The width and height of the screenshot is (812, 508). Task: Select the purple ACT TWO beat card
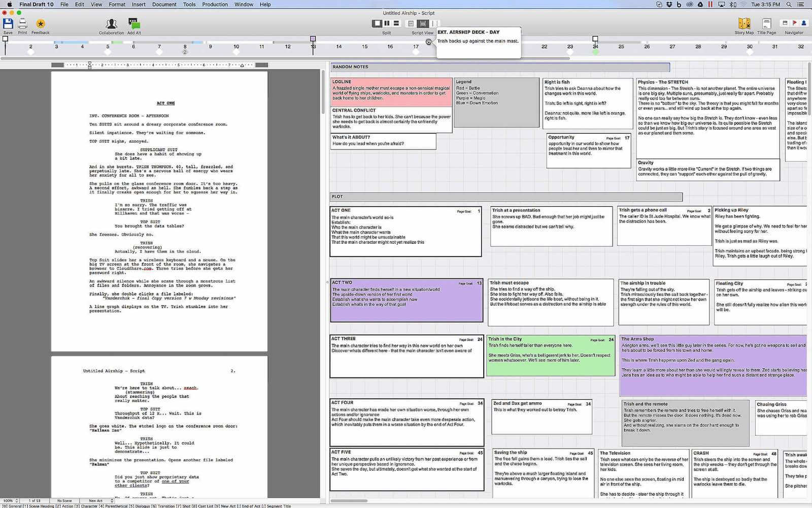tap(407, 300)
